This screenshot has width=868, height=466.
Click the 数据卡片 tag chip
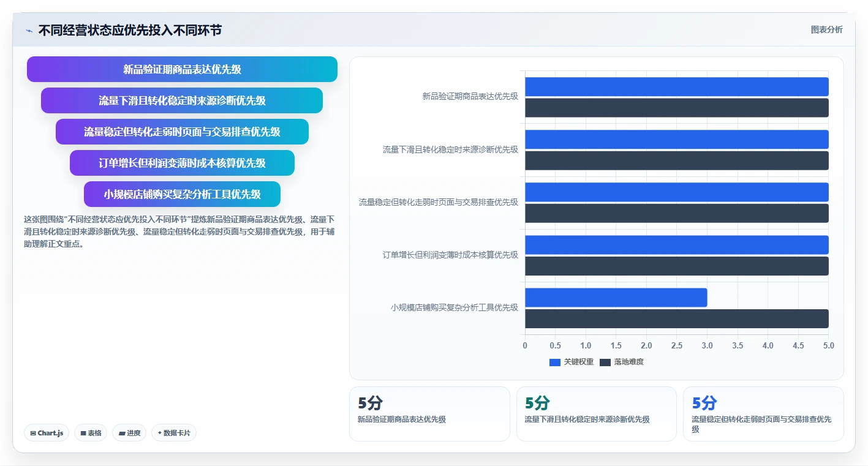(174, 433)
